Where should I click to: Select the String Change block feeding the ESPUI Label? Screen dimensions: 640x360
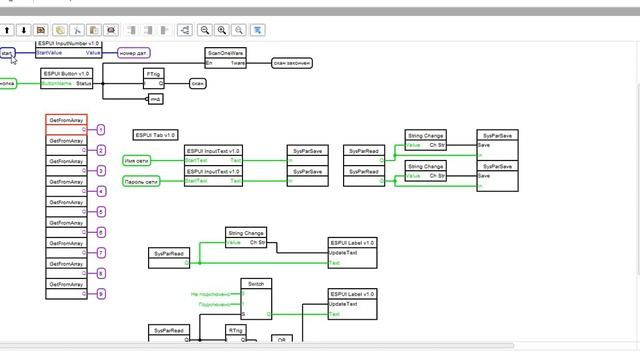point(246,238)
